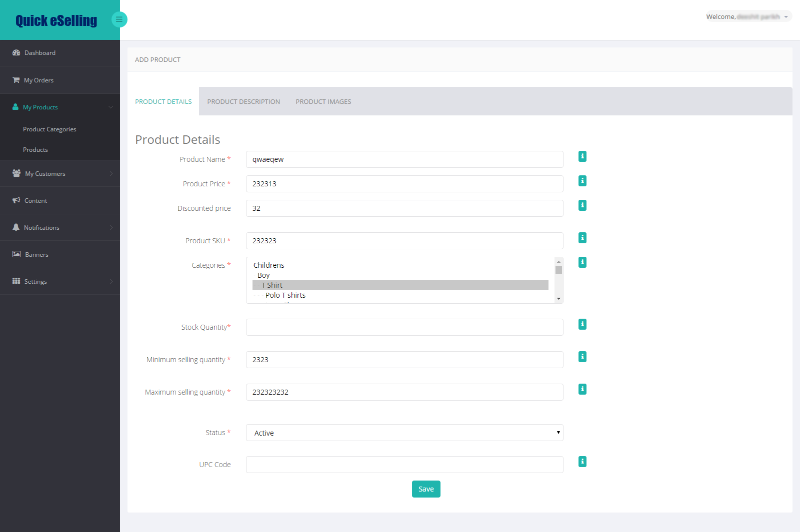Open the Status dropdown showing Active
The image size is (800, 532).
coord(404,433)
